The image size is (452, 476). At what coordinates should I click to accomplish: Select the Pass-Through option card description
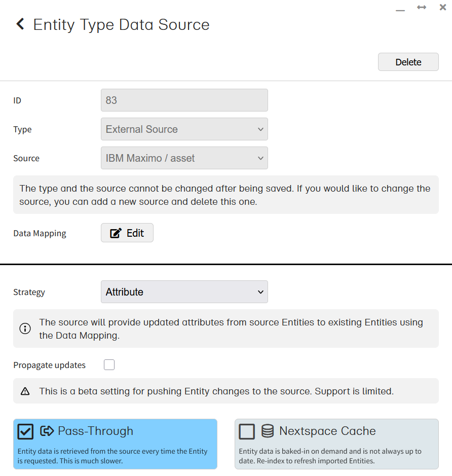112,456
